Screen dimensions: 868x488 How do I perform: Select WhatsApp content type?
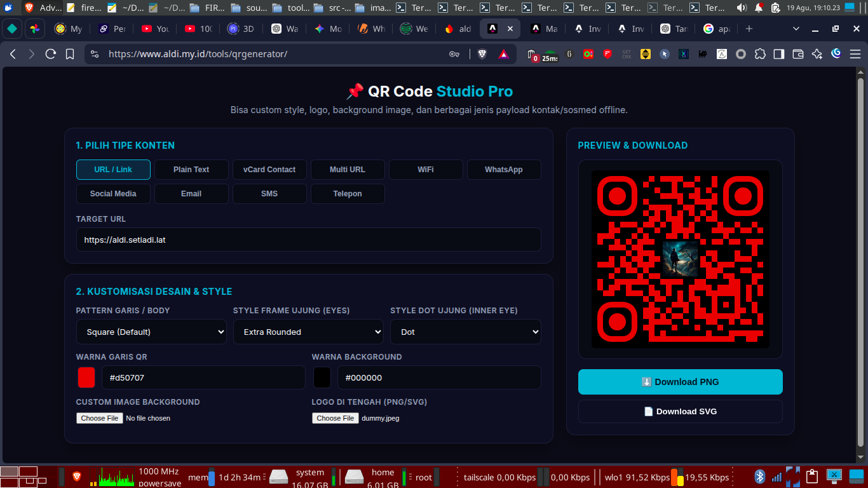point(504,170)
